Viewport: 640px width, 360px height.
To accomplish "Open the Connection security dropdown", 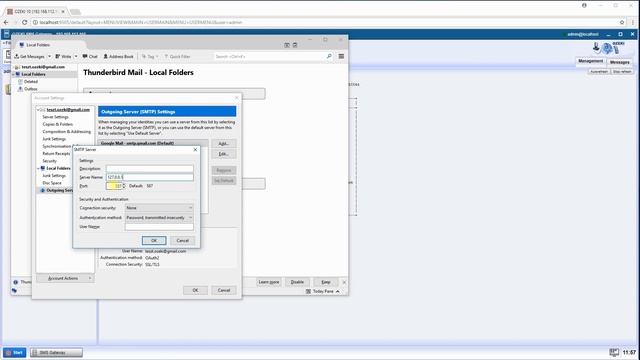I will [159, 208].
